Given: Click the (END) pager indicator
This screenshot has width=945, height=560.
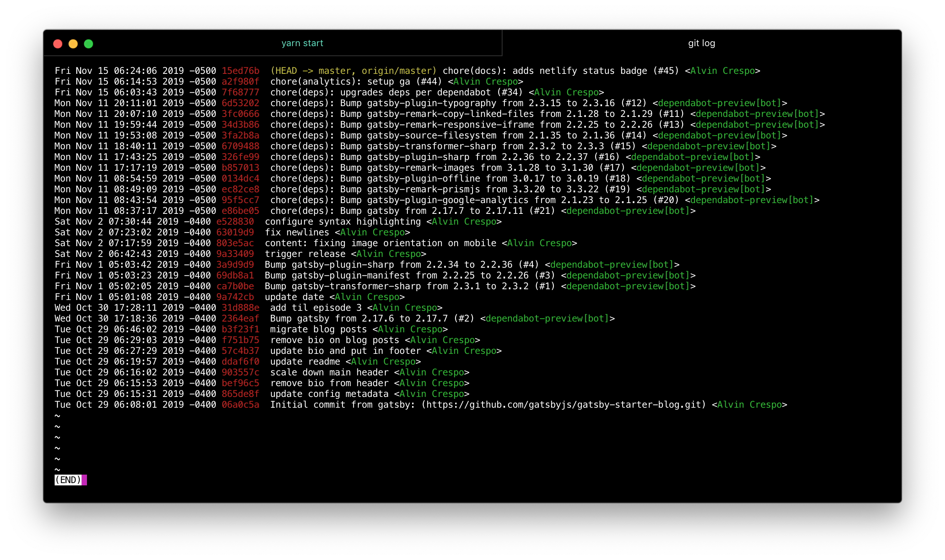Looking at the screenshot, I should [68, 480].
